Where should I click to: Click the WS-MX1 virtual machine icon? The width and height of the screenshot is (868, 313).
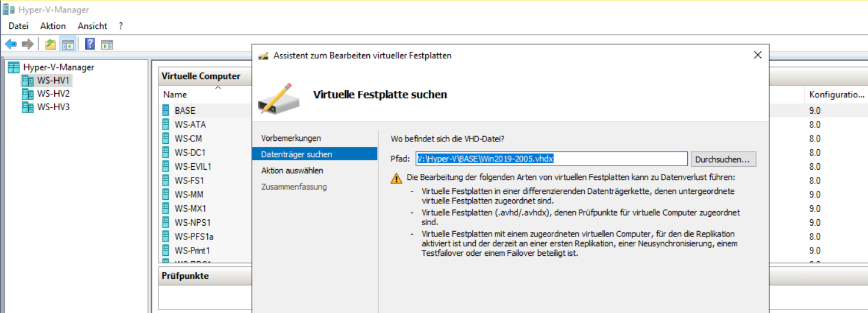pos(166,208)
